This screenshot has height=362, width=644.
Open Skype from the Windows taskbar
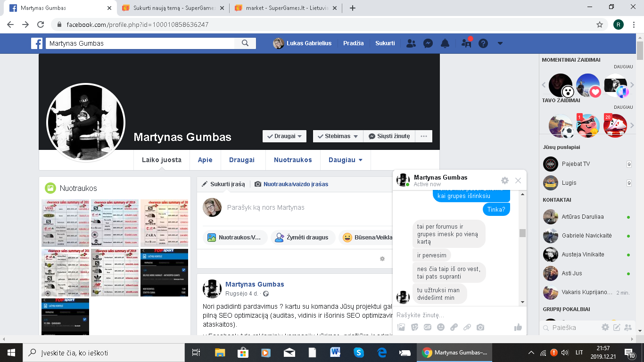(358, 352)
